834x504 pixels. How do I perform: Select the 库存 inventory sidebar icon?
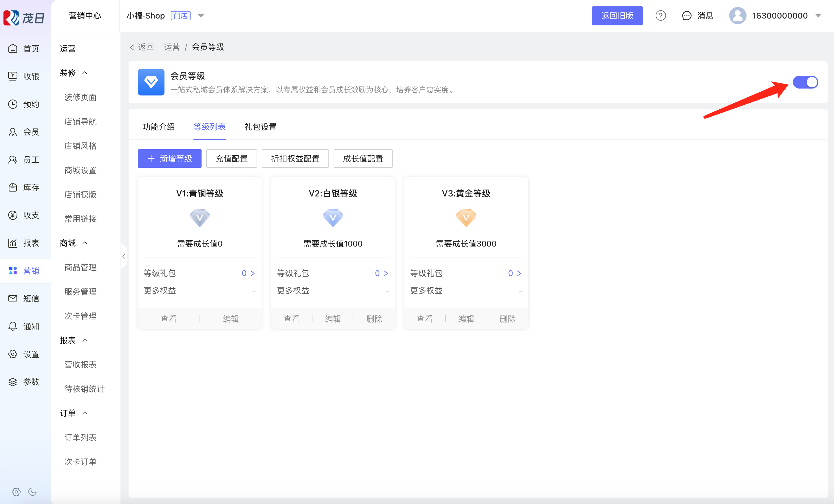[x=13, y=187]
